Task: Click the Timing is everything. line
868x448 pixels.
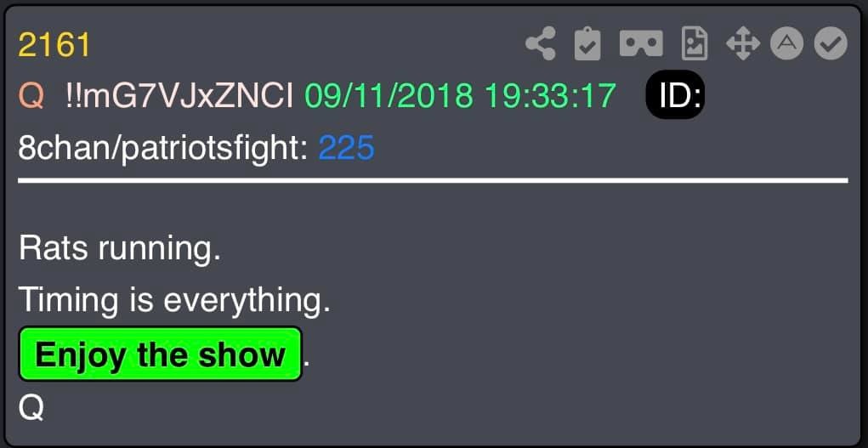Action: (174, 301)
